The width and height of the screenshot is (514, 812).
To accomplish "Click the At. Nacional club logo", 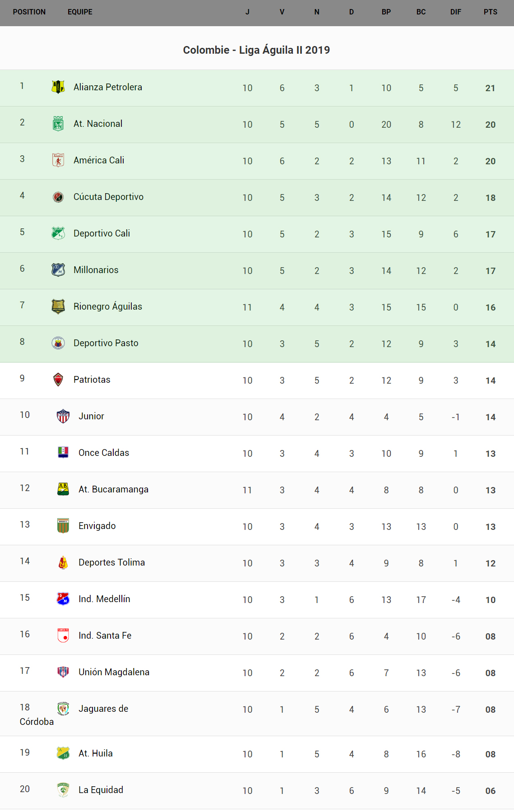I will [58, 123].
